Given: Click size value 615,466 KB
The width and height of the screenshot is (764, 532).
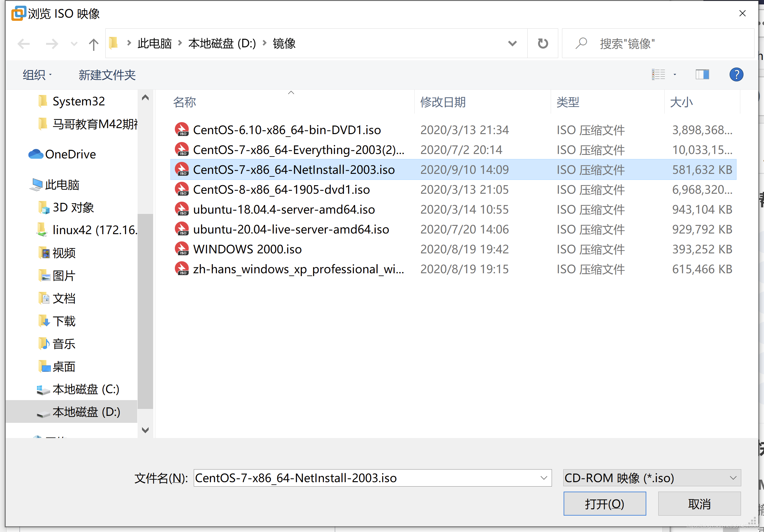Looking at the screenshot, I should [702, 269].
